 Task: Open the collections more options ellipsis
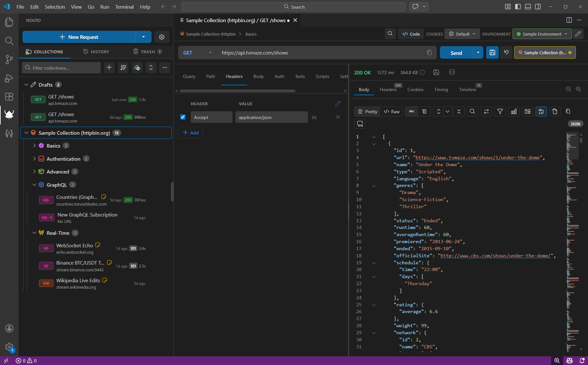tap(165, 67)
